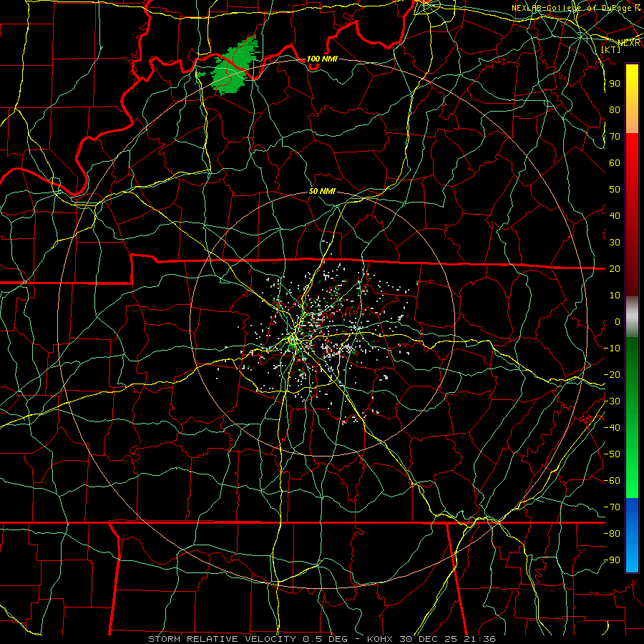
Task: Click the gray zero-velocity band of color bar
Action: [x=632, y=317]
